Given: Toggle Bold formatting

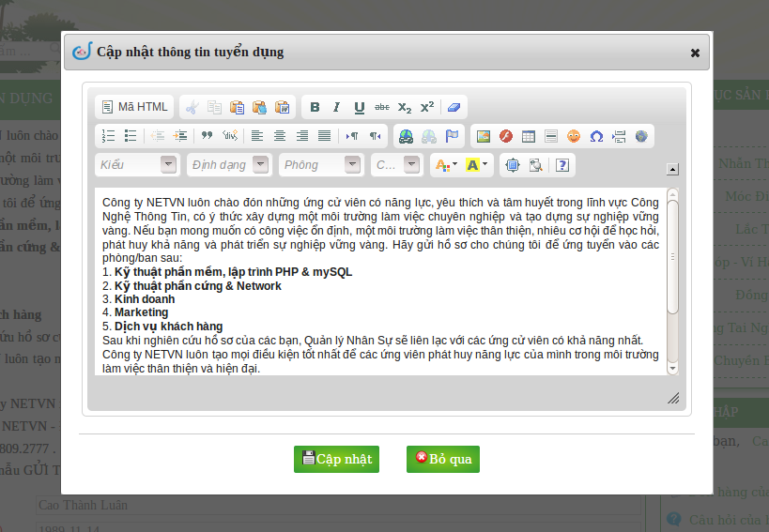Looking at the screenshot, I should point(315,107).
